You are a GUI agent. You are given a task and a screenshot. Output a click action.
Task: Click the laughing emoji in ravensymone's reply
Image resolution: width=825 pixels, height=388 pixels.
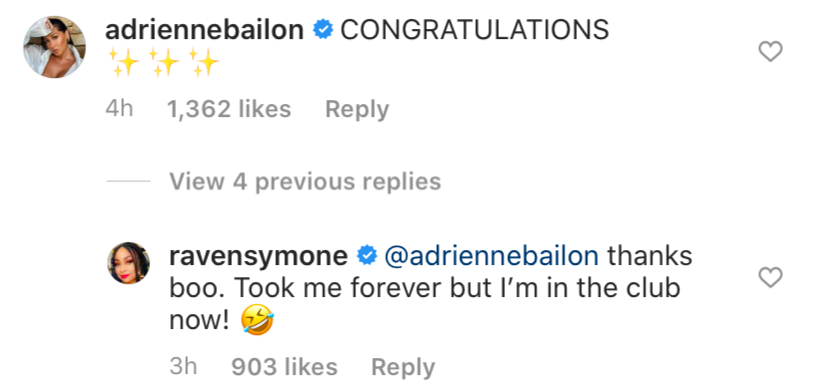click(x=257, y=320)
